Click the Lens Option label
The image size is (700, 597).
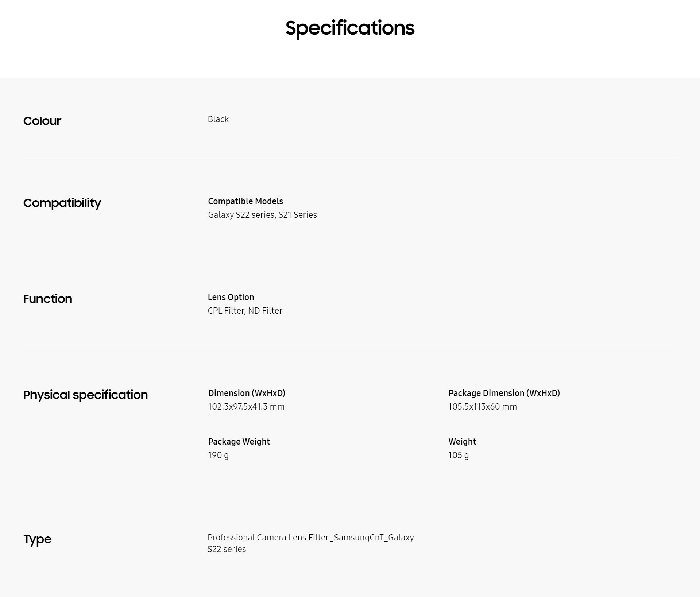(231, 297)
